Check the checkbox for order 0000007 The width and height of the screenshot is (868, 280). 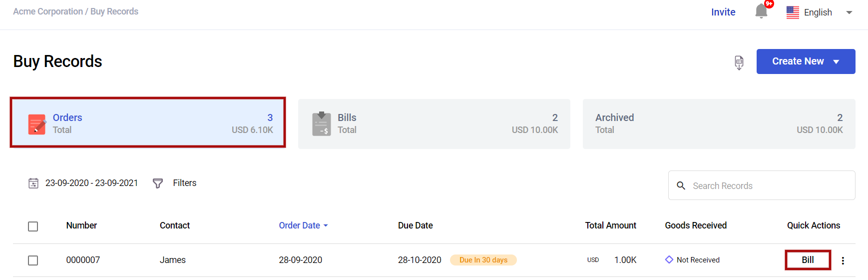tap(33, 260)
